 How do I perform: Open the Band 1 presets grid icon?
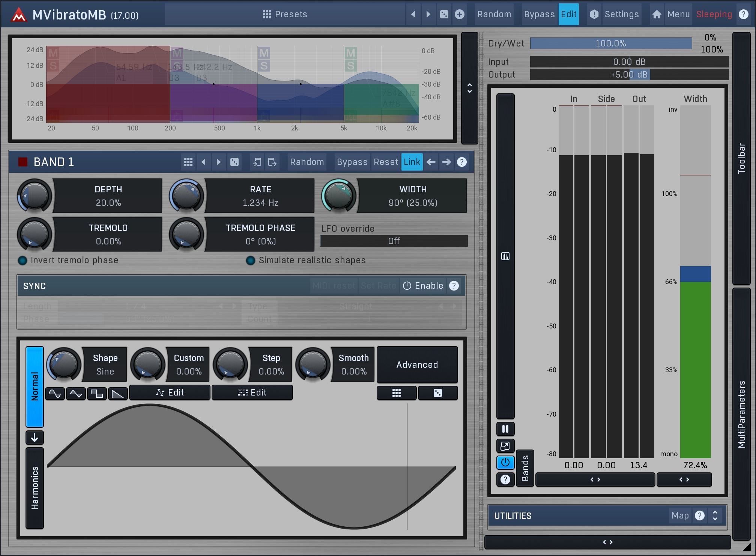pyautogui.click(x=188, y=162)
